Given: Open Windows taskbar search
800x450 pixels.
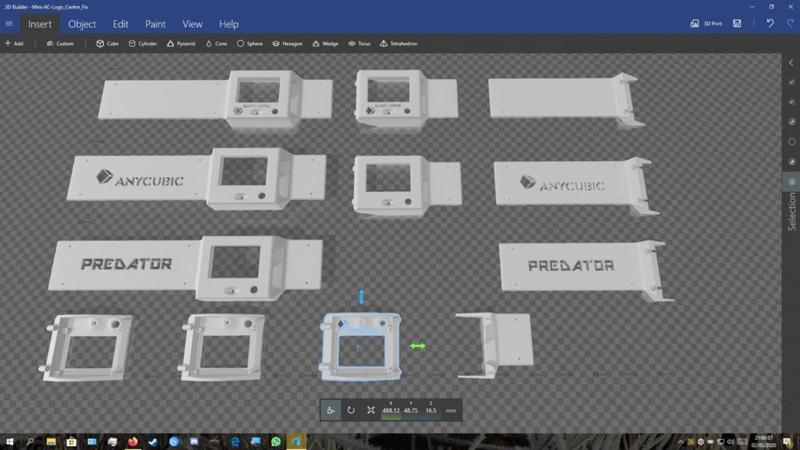Looking at the screenshot, I should 30,442.
